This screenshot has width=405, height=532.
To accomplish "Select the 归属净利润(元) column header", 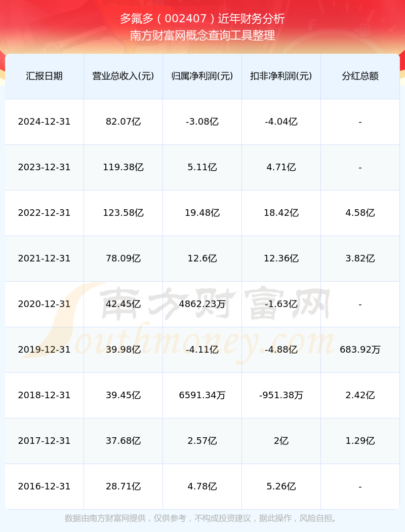I will pyautogui.click(x=202, y=76).
